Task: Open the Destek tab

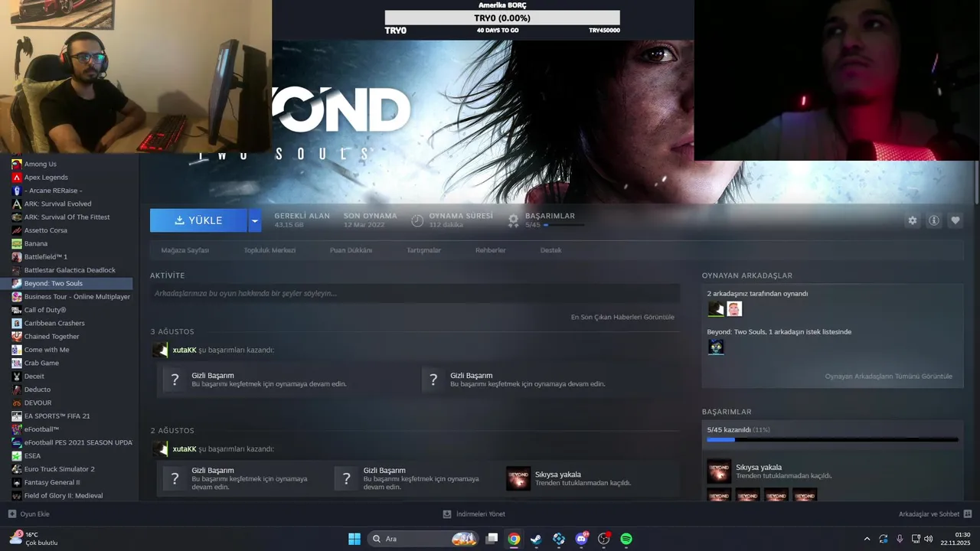Action: point(550,250)
